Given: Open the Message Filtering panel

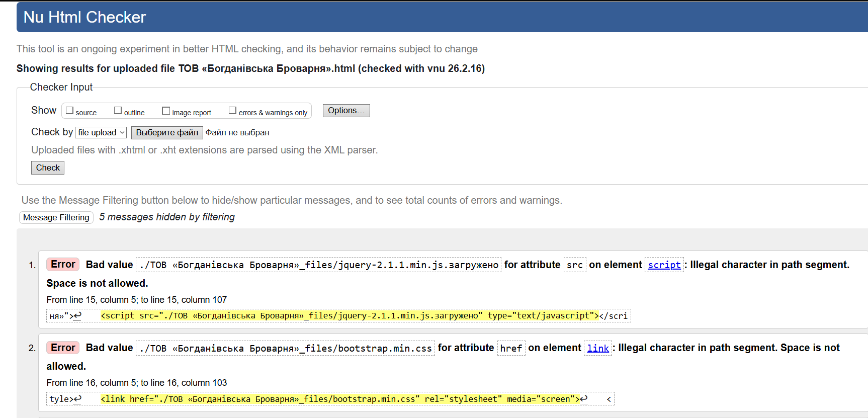Looking at the screenshot, I should (x=56, y=217).
